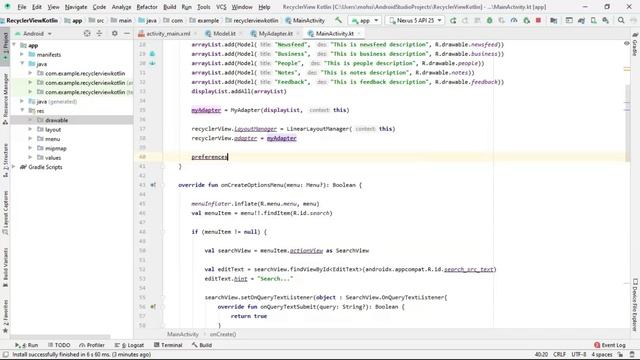Open the AVD Manager icon
This screenshot has height=360, width=640.
(593, 20)
